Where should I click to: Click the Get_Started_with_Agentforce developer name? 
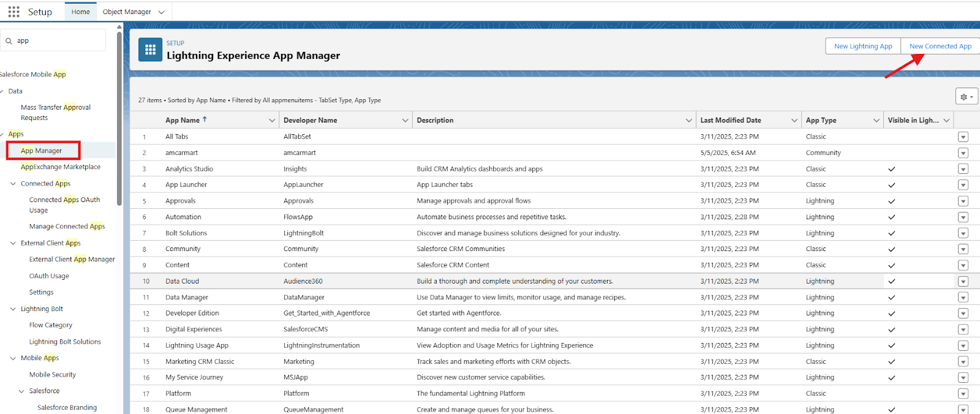coord(326,314)
